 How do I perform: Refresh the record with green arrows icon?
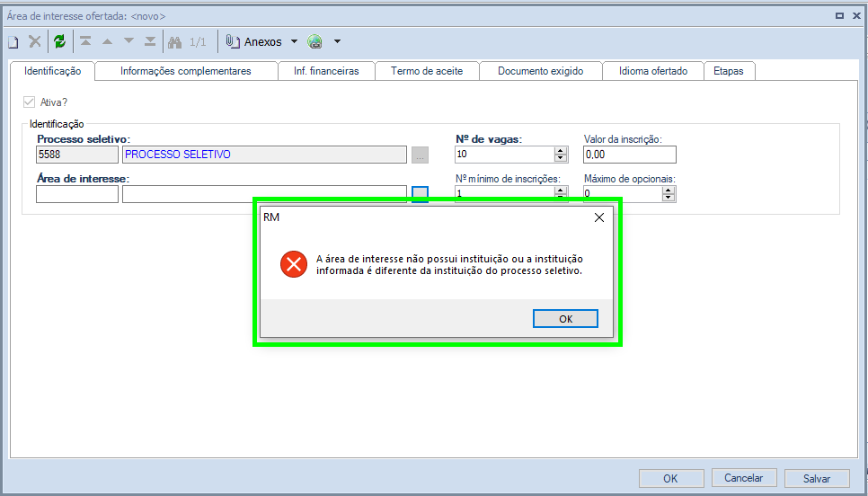click(x=60, y=41)
